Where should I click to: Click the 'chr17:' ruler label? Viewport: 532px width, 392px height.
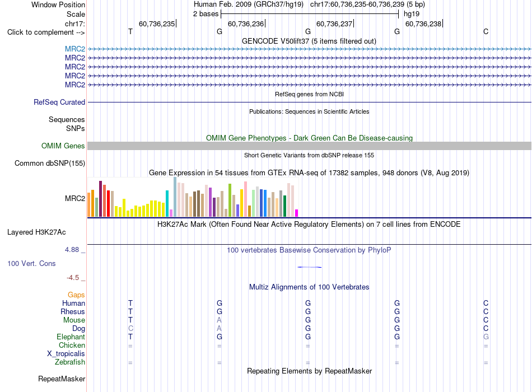pos(75,24)
